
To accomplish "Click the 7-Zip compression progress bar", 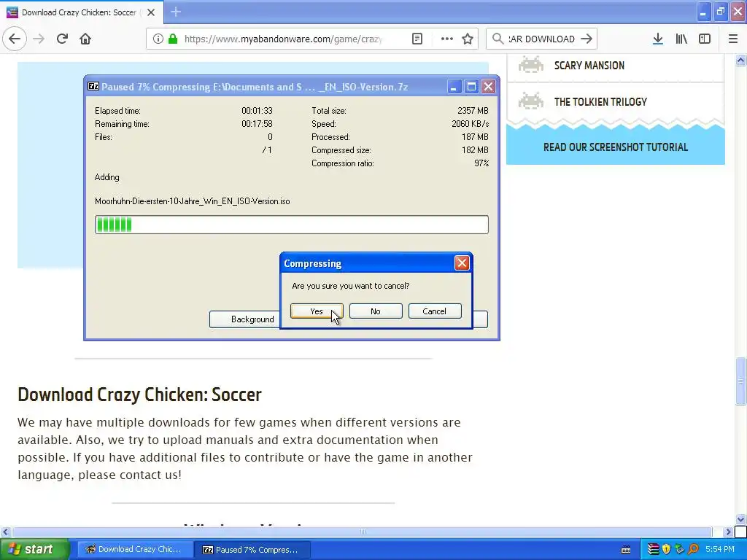I will coord(292,225).
